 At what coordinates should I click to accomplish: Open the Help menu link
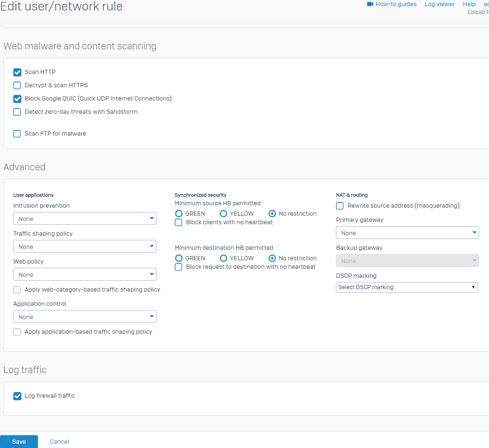click(469, 4)
